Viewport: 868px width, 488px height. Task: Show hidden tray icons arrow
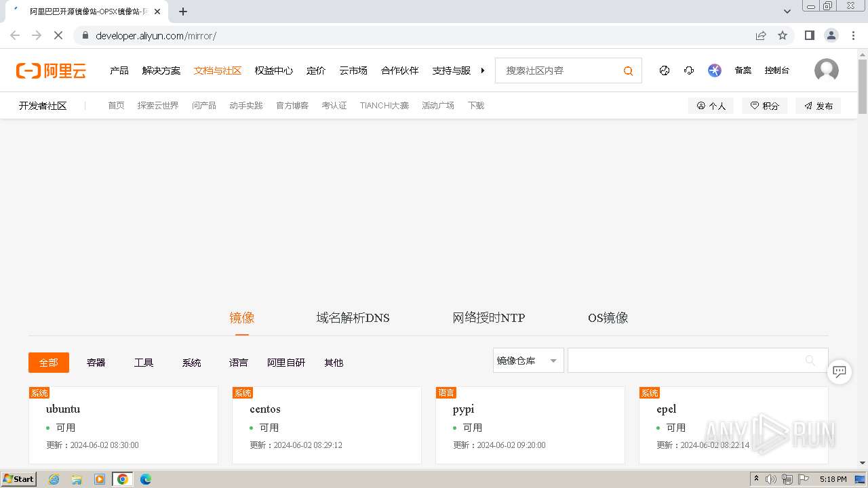tap(757, 479)
